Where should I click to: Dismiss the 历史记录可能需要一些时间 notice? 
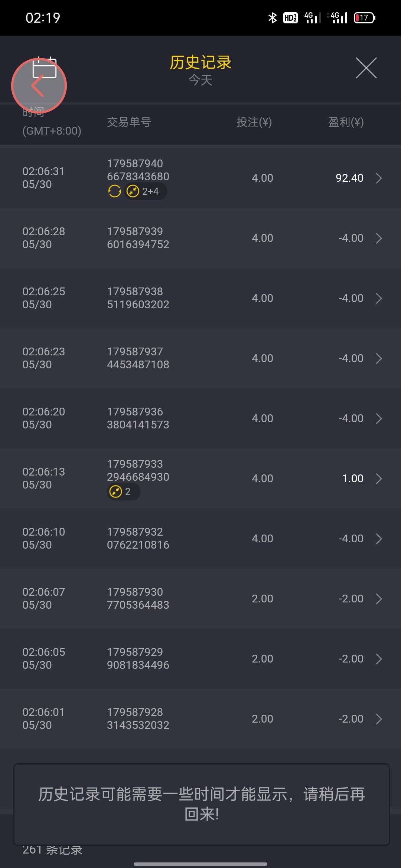pyautogui.click(x=201, y=804)
